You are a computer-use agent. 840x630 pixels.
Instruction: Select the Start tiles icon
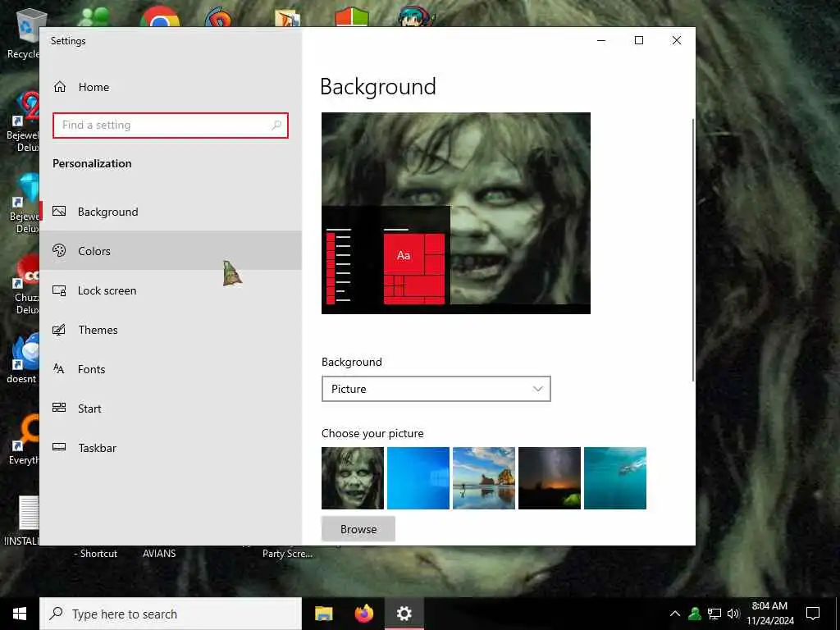(59, 408)
